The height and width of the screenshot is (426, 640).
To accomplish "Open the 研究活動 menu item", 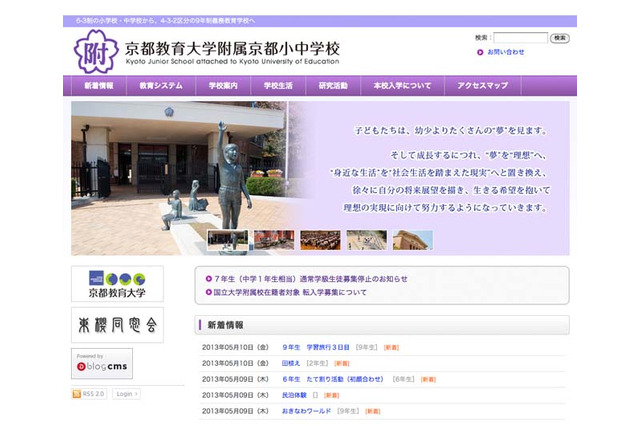I will pos(333,86).
